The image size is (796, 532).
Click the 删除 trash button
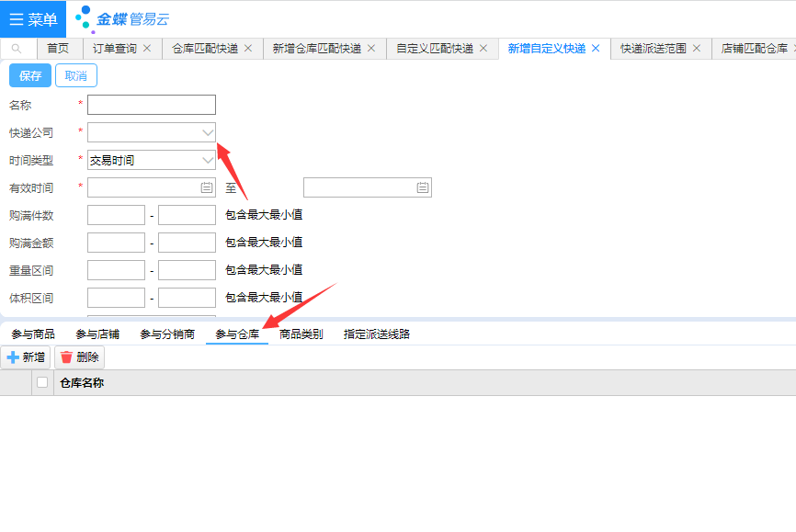pos(79,357)
